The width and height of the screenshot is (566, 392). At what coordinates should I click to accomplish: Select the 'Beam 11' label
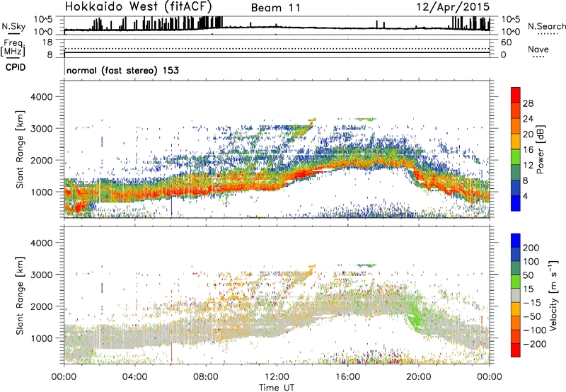276,8
